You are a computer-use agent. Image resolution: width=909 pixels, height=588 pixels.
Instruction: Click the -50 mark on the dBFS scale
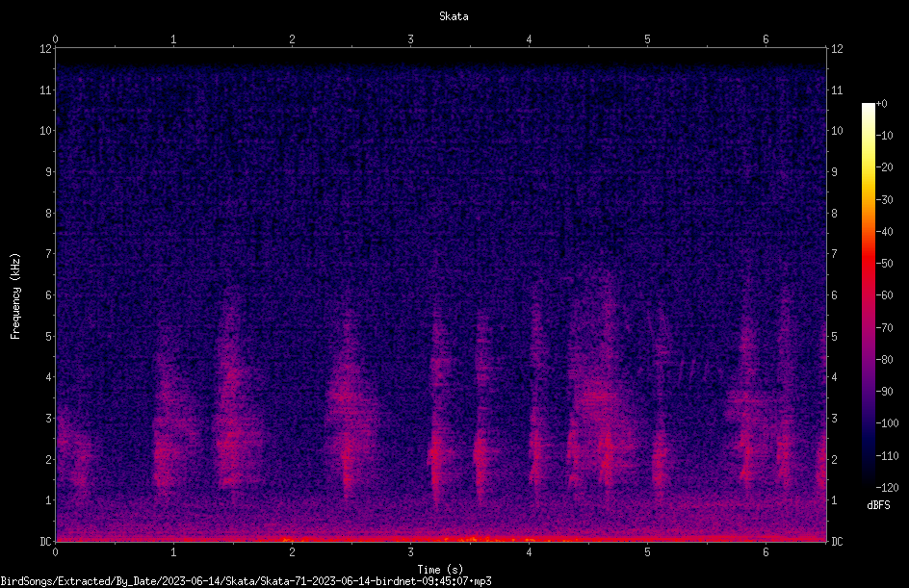point(884,263)
